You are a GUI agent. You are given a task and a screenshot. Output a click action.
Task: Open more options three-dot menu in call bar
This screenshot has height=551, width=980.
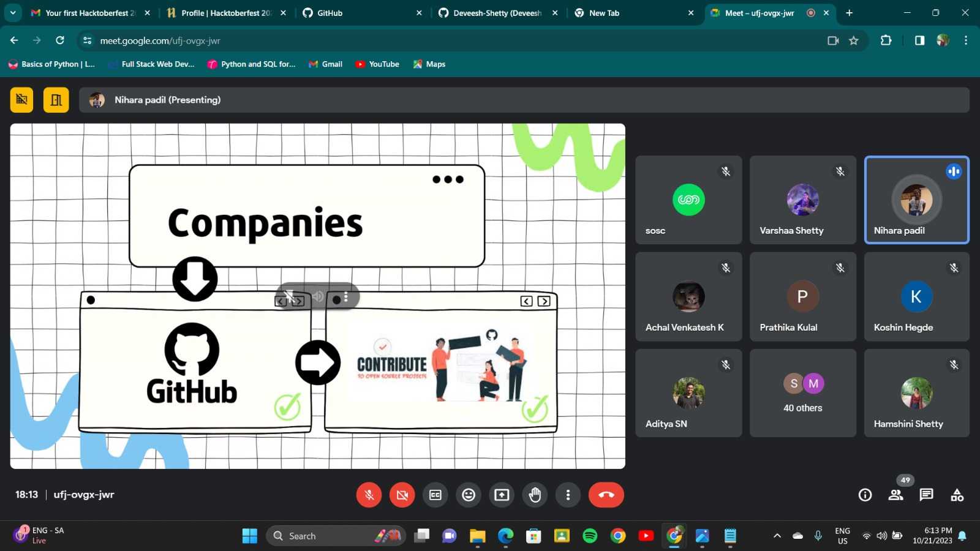coord(568,495)
